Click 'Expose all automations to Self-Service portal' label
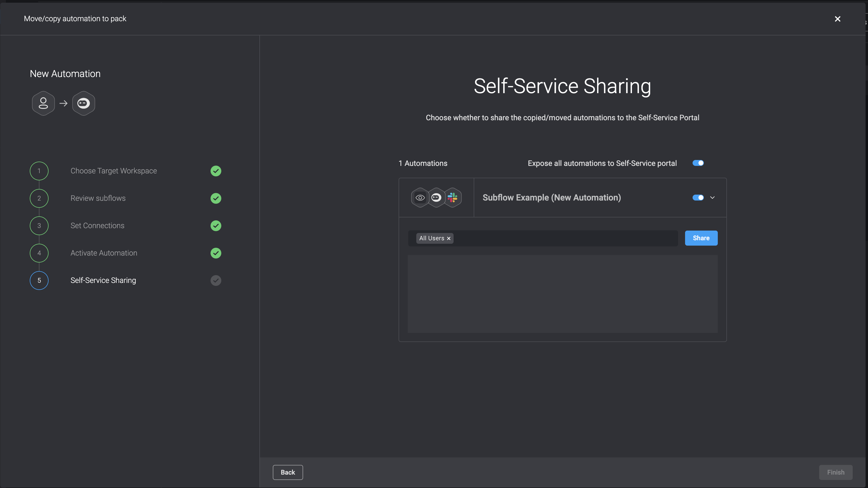 [x=602, y=163]
